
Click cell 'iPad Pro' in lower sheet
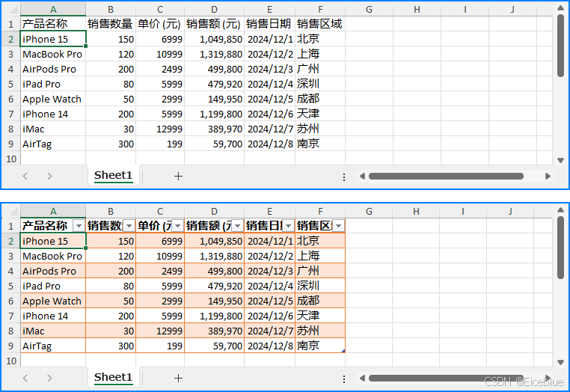click(x=53, y=287)
